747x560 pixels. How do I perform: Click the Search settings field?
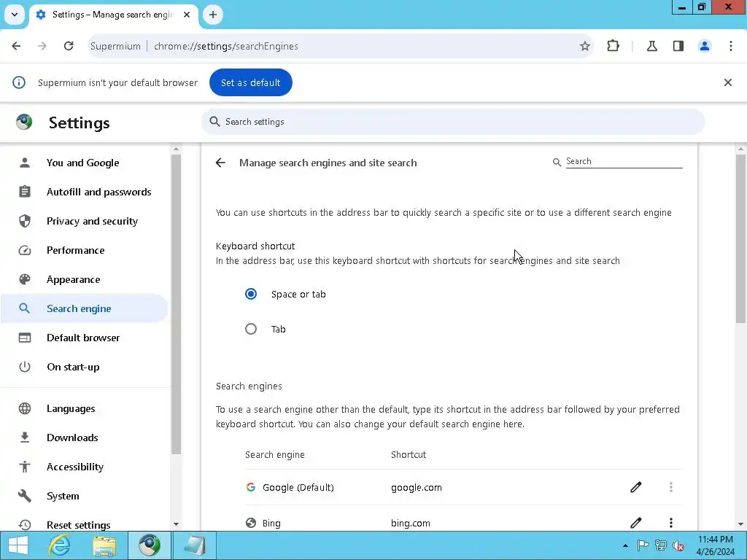453,122
